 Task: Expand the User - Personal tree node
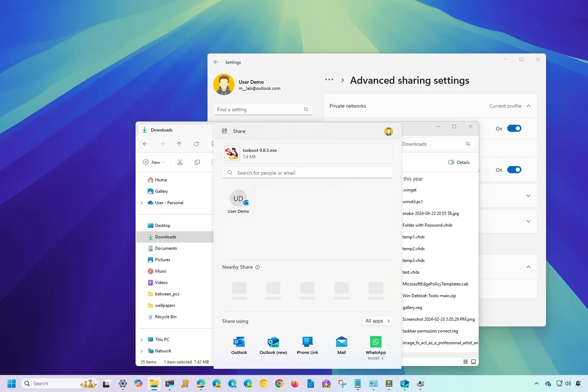[142, 203]
